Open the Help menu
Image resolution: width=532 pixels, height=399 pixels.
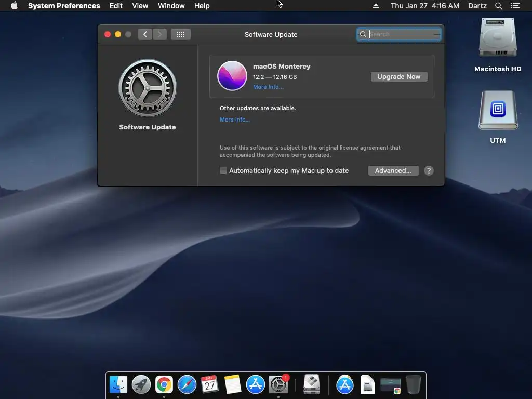[202, 6]
